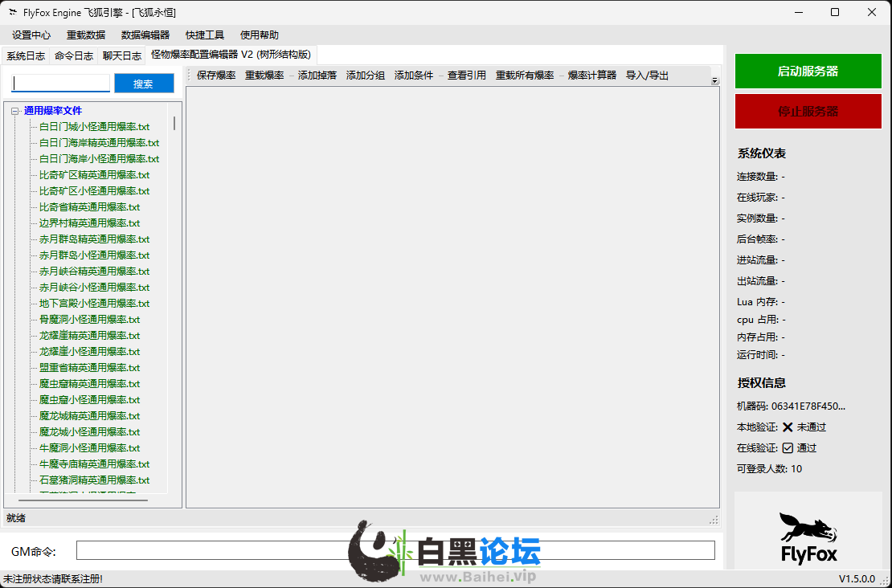Click the green 启动服务器 button
The height and width of the screenshot is (588, 892).
pyautogui.click(x=808, y=71)
